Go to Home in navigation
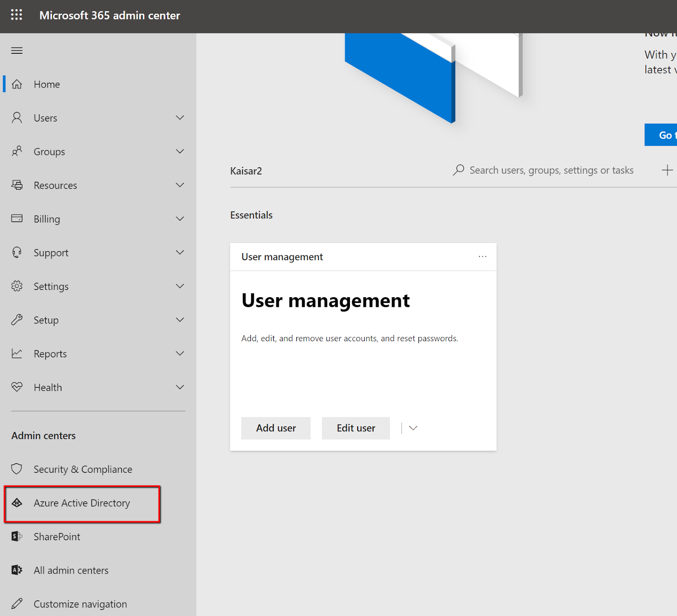This screenshot has height=616, width=677. click(98, 84)
